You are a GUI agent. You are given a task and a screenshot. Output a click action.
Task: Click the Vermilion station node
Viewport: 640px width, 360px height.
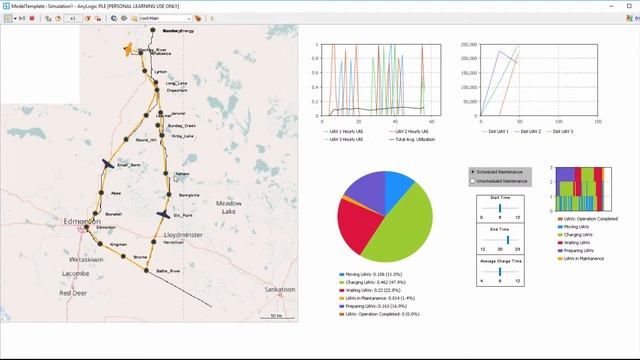pos(153,242)
